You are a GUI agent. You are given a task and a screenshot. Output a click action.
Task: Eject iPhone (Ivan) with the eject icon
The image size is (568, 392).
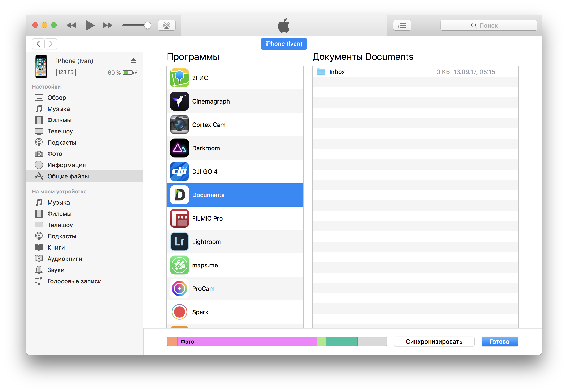coord(134,60)
